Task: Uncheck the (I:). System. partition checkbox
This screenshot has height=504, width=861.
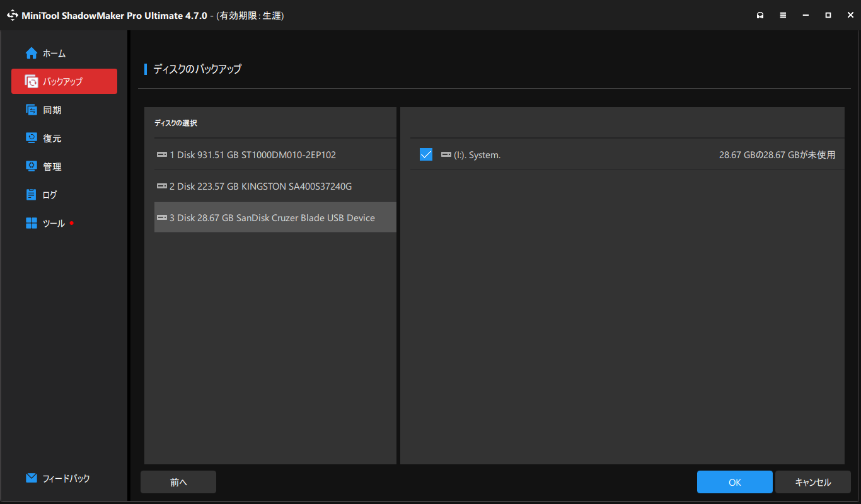Action: click(x=426, y=154)
